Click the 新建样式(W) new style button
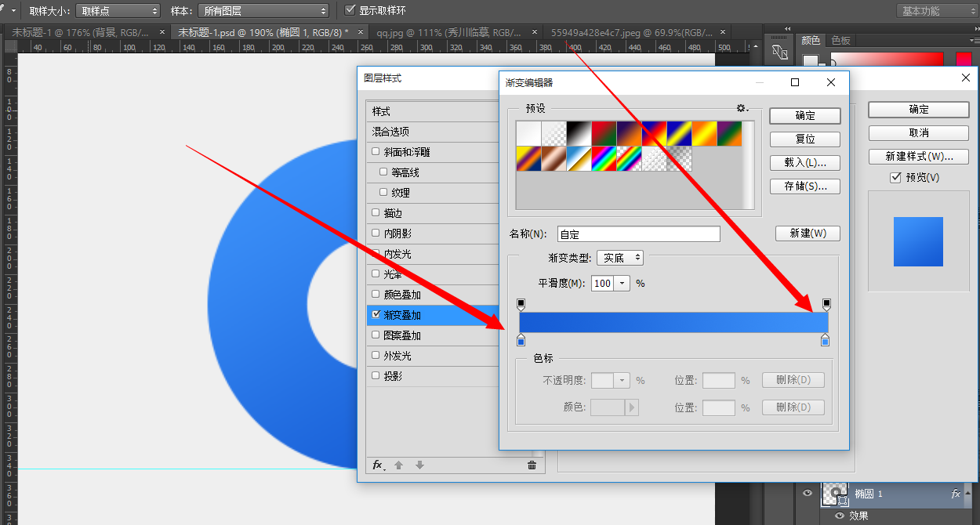This screenshot has height=525, width=980. (x=917, y=156)
